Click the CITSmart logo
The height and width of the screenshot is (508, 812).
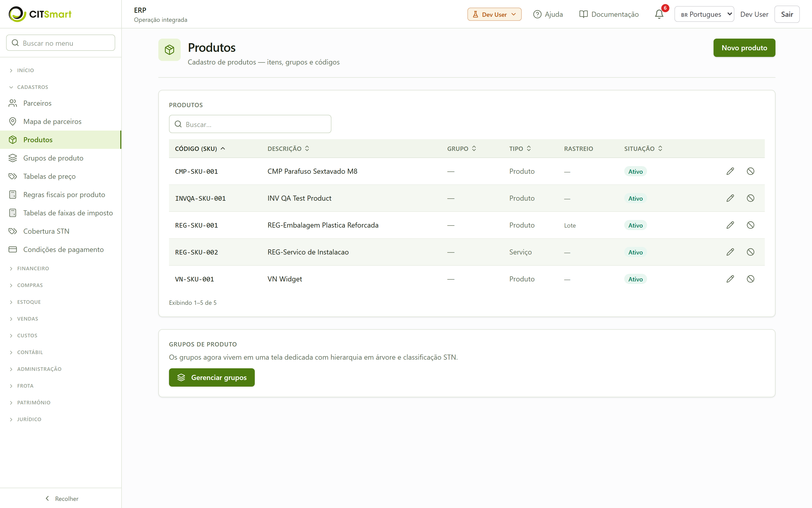40,14
